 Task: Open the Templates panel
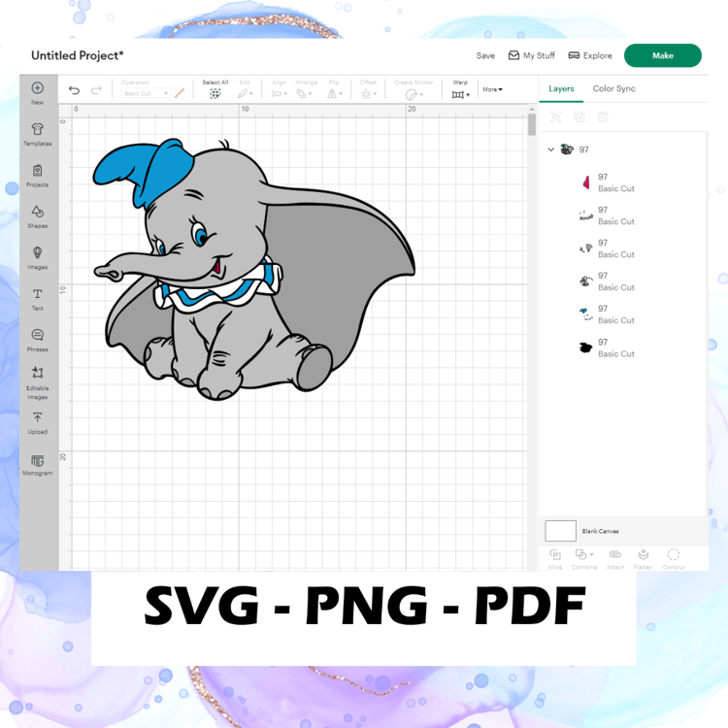pos(38,134)
